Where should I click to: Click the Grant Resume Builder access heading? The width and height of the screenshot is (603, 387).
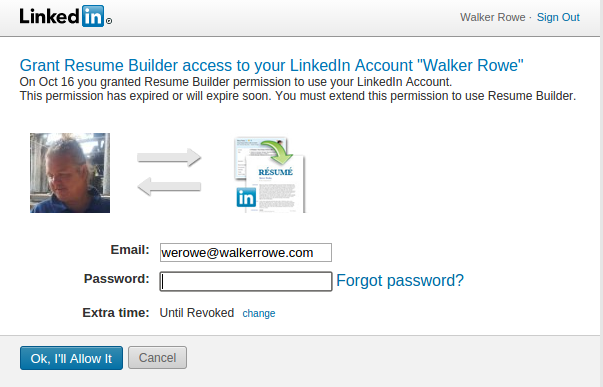pyautogui.click(x=272, y=65)
